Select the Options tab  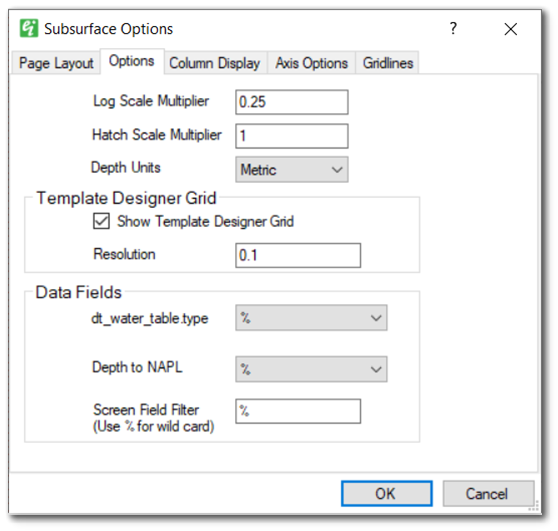[x=132, y=61]
